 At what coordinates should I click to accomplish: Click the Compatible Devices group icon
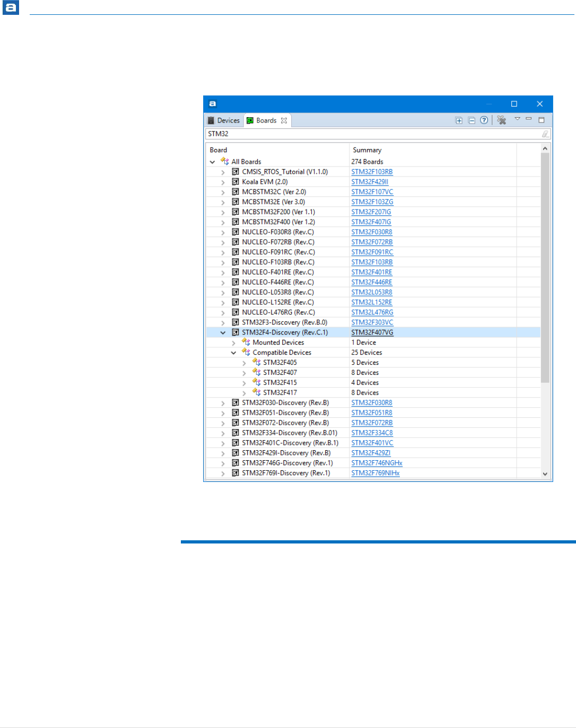246,352
